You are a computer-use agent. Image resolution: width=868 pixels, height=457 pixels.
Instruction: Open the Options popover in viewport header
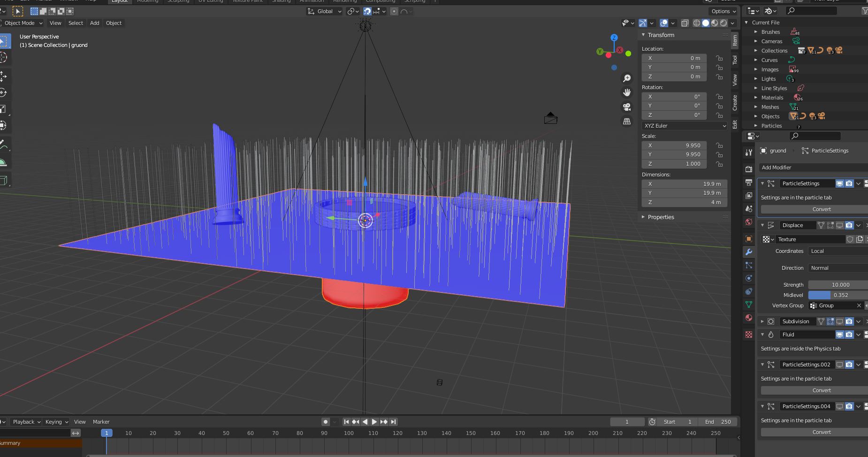point(723,11)
